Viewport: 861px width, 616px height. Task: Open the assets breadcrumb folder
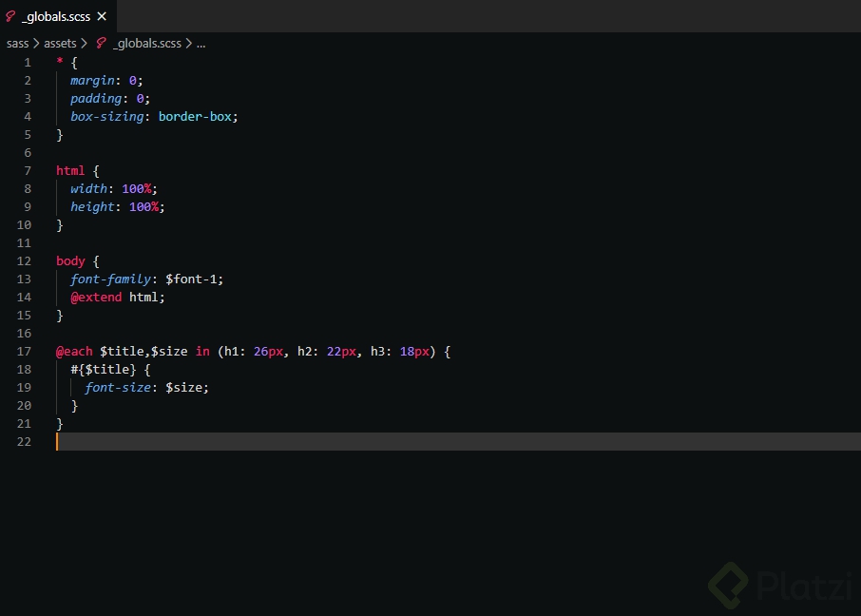tap(60, 44)
